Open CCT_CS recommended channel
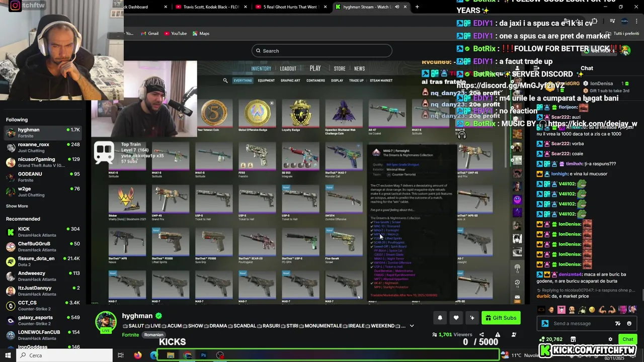644x362 pixels. (43, 306)
